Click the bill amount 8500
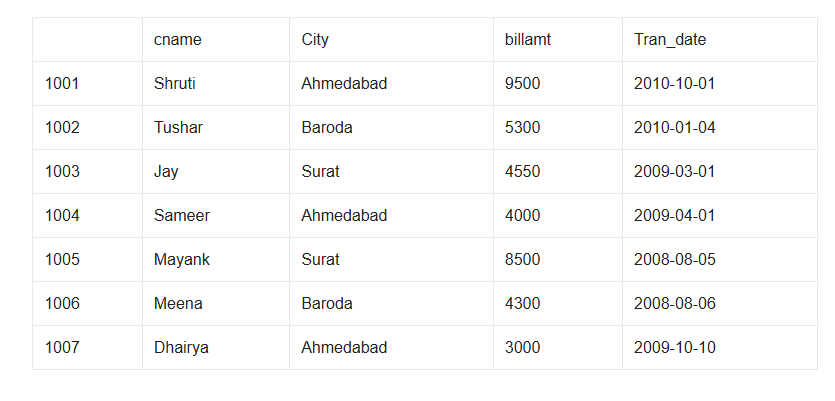Image resolution: width=835 pixels, height=401 pixels. click(x=523, y=260)
